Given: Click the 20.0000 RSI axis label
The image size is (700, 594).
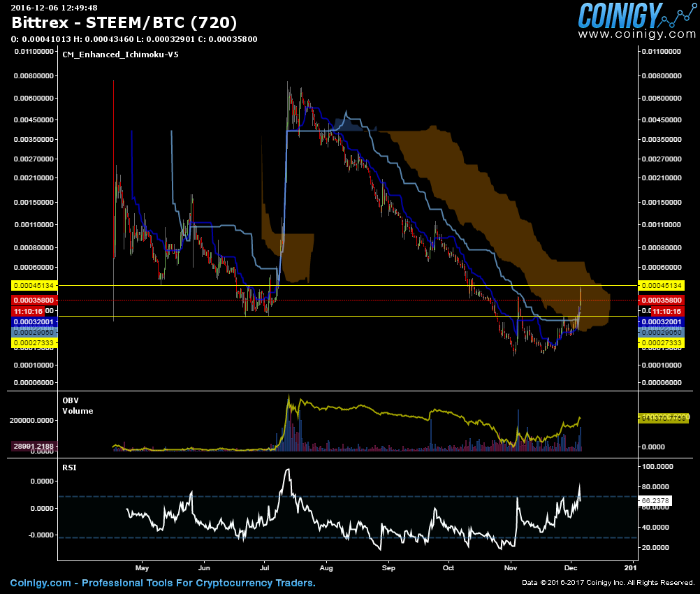Looking at the screenshot, I should 655,548.
